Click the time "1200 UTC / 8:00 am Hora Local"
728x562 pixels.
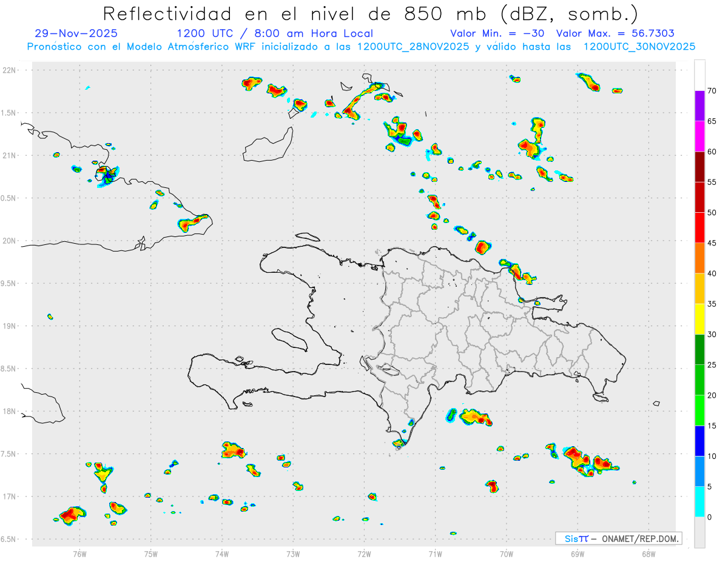[x=275, y=33]
